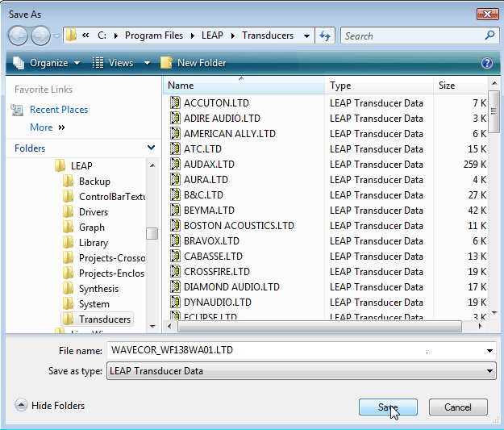Open the Save as type combo box
This screenshot has width=504, height=430.
[x=301, y=371]
